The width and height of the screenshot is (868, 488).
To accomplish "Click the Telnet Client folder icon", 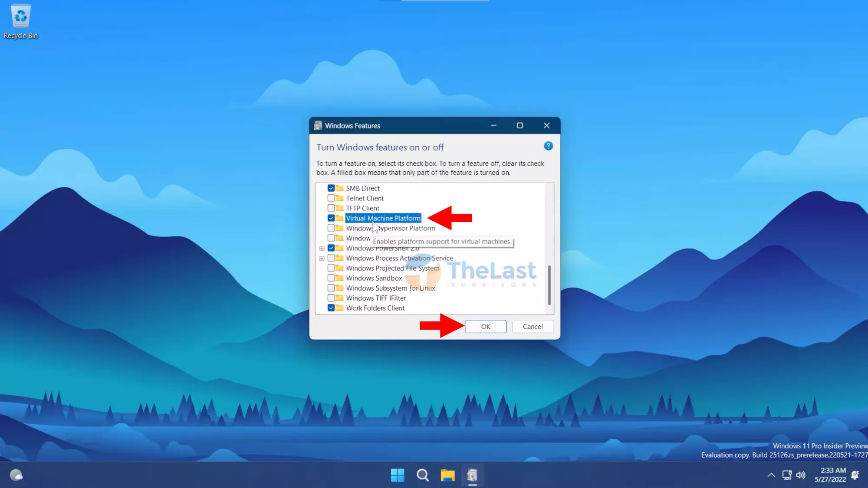I will [x=339, y=198].
